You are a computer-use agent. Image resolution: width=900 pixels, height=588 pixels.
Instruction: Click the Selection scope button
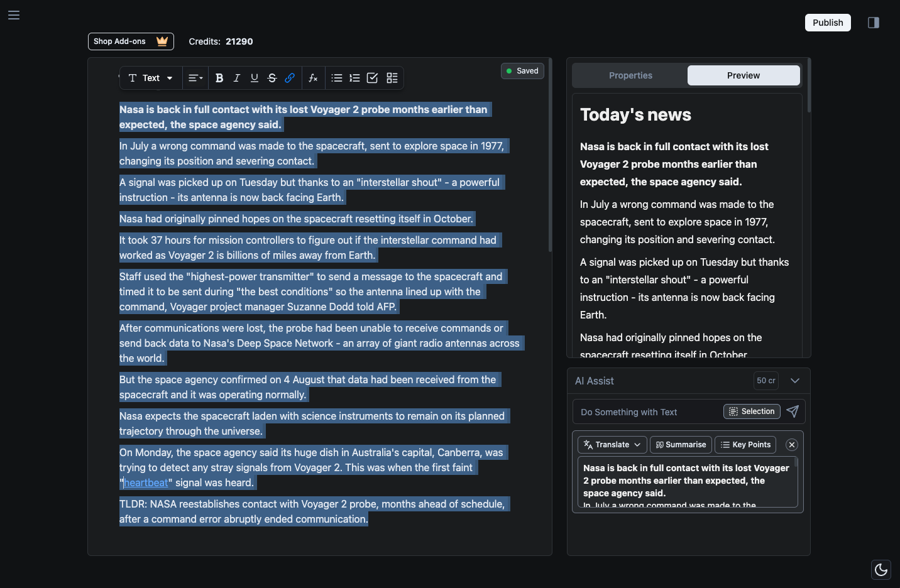[x=752, y=411]
